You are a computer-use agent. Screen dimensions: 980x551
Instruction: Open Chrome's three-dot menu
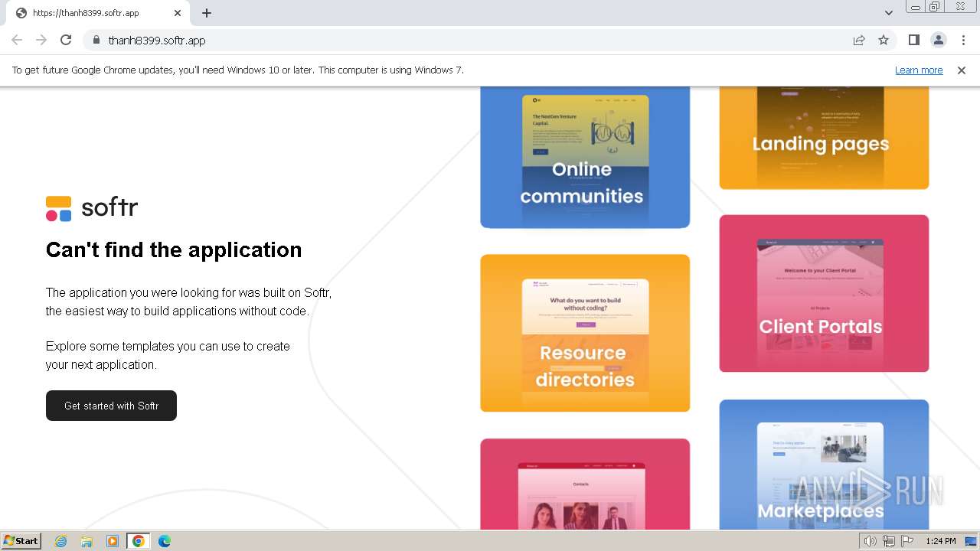[963, 40]
